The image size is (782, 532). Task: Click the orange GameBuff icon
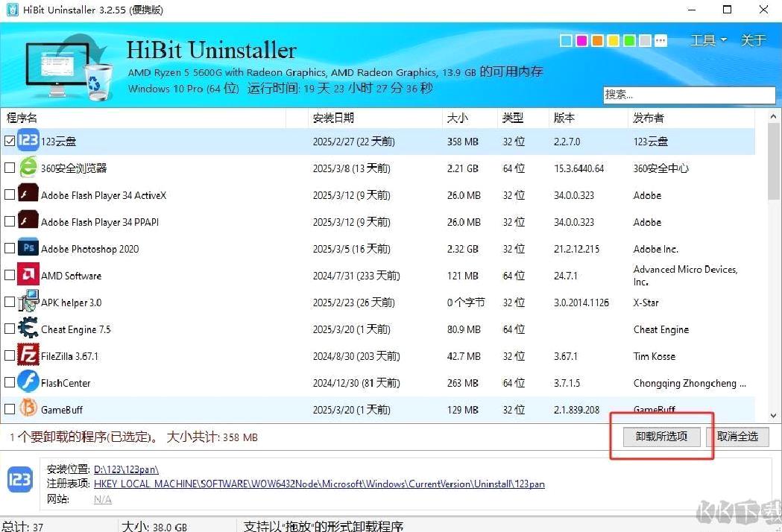pos(28,409)
